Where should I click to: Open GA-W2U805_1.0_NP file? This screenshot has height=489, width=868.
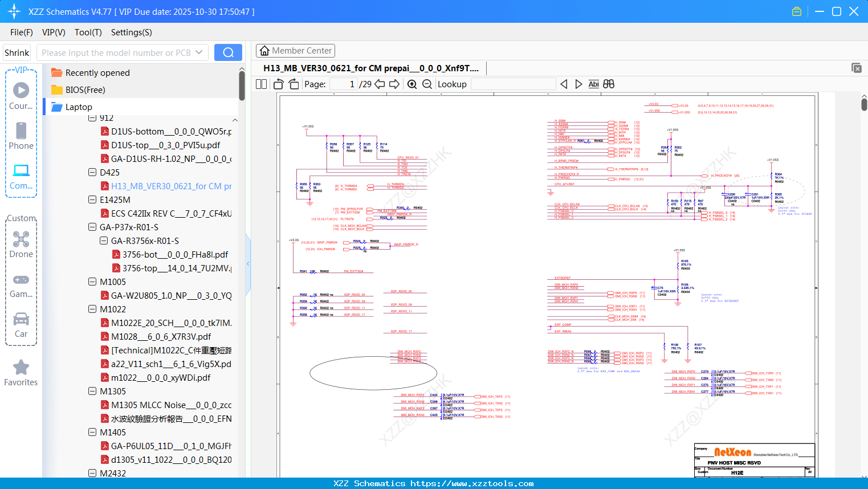tap(166, 296)
